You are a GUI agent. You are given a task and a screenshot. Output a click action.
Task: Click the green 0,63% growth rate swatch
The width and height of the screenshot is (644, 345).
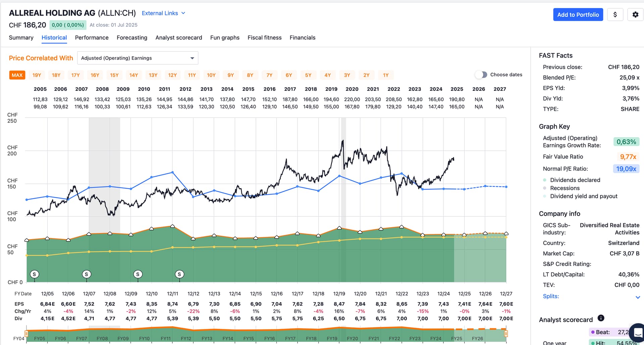click(626, 142)
